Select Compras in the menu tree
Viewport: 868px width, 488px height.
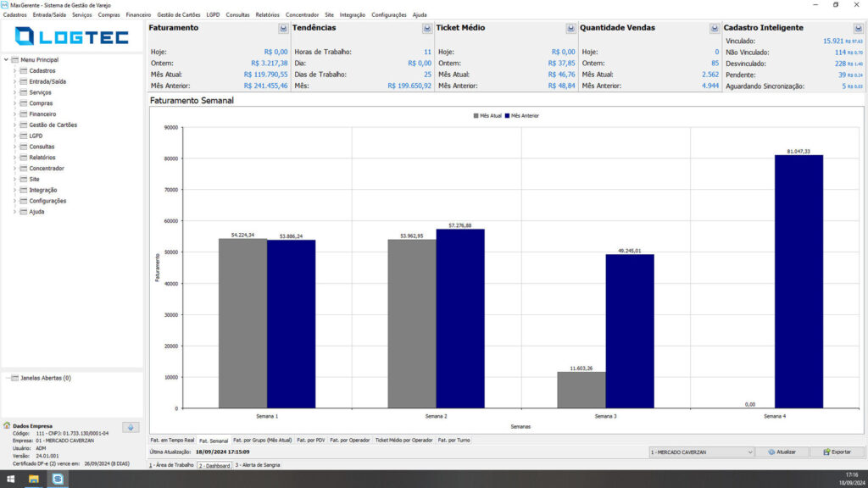41,103
